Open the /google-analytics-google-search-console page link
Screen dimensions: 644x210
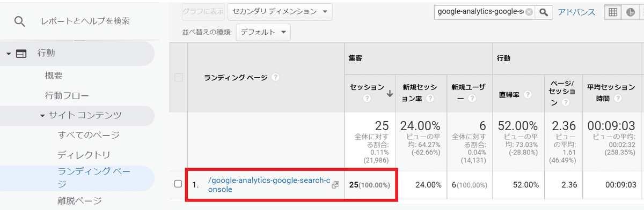click(269, 185)
